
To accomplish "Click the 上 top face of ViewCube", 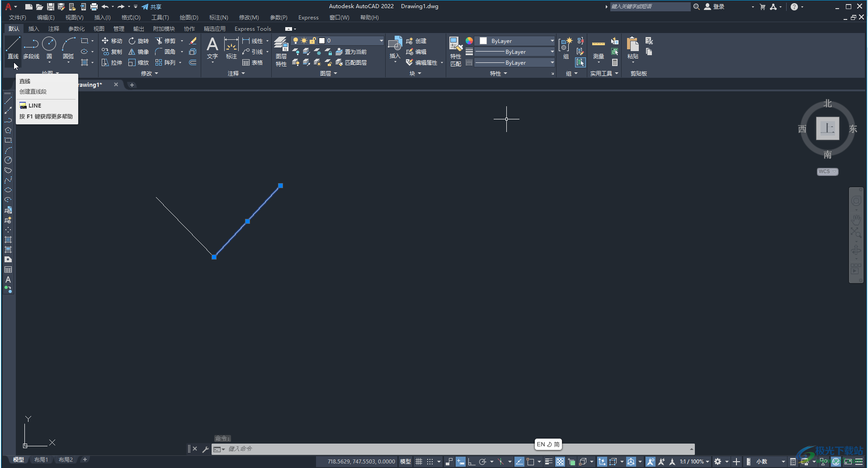I will [827, 128].
